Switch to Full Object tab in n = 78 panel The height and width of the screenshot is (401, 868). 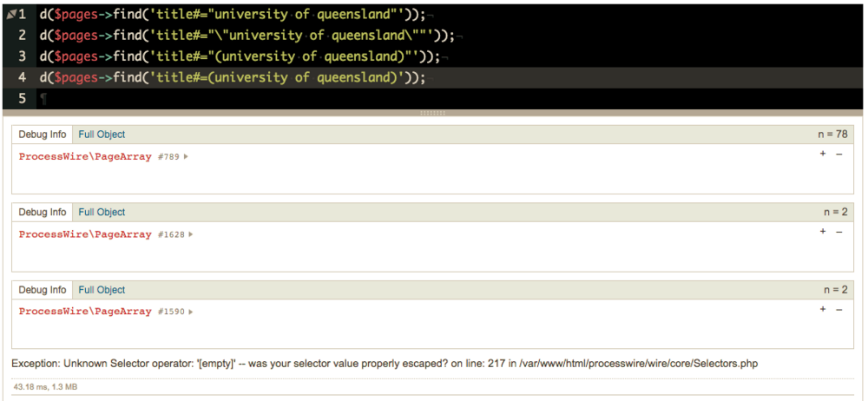(x=102, y=135)
